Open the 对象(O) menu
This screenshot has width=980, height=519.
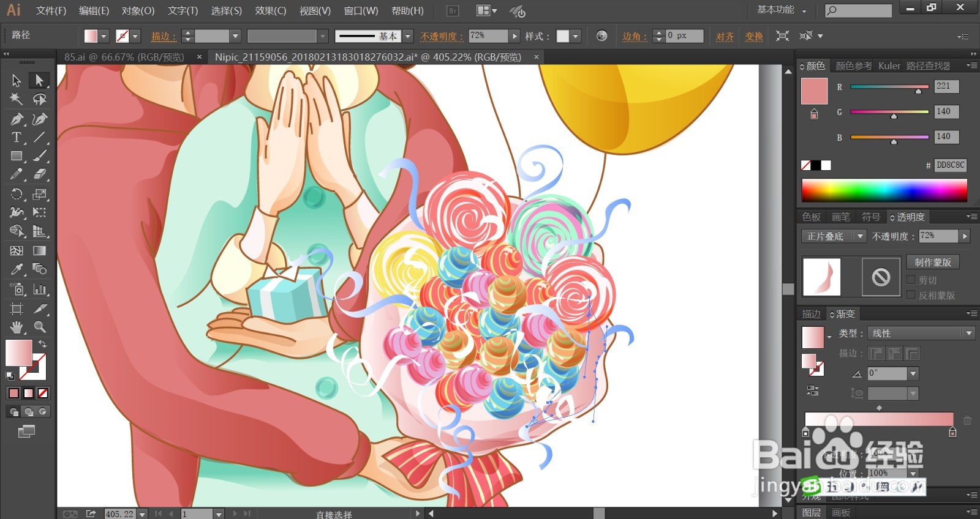point(138,10)
